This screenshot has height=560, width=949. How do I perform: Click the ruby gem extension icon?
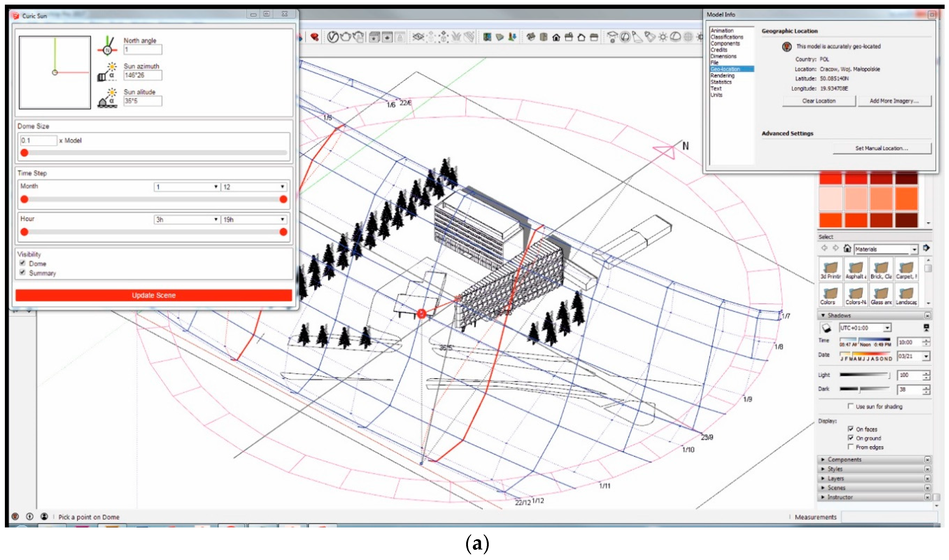pyautogui.click(x=315, y=37)
